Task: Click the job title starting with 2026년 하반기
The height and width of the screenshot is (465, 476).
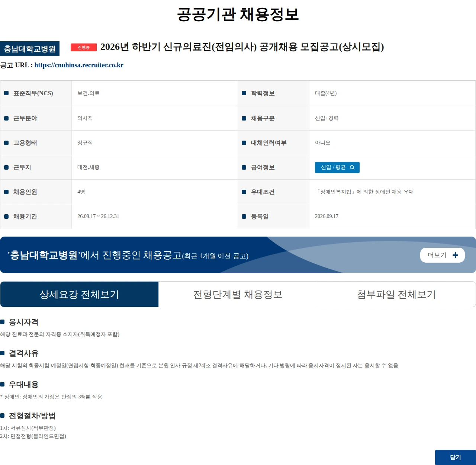Action: (x=242, y=47)
